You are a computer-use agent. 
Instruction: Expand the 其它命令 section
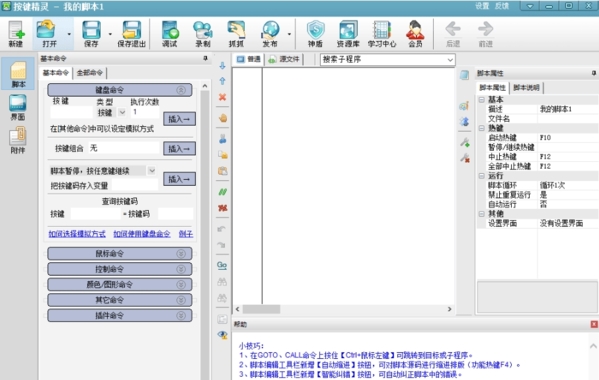[x=181, y=300]
